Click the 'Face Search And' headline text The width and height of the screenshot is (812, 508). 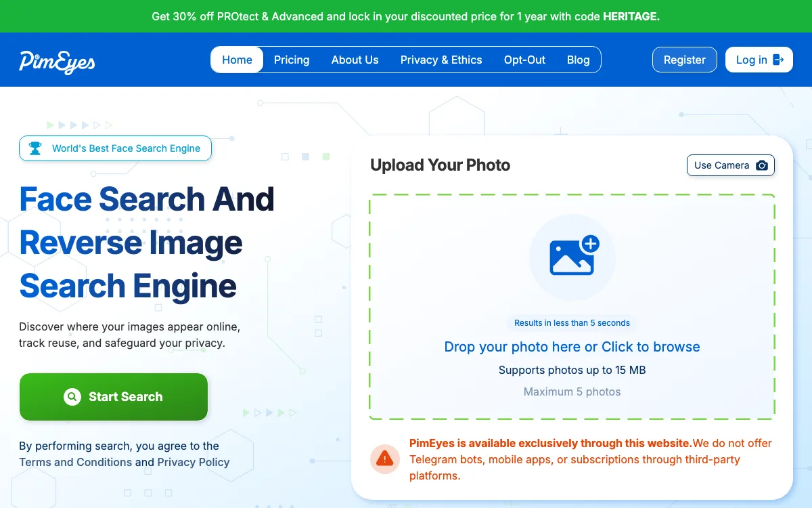pyautogui.click(x=147, y=199)
